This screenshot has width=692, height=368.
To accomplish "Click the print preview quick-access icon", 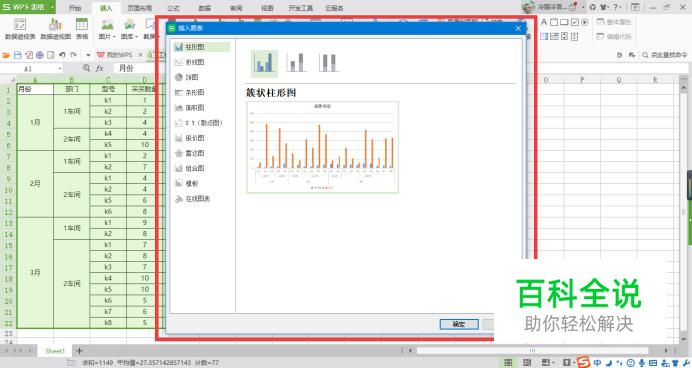I will 51,55.
